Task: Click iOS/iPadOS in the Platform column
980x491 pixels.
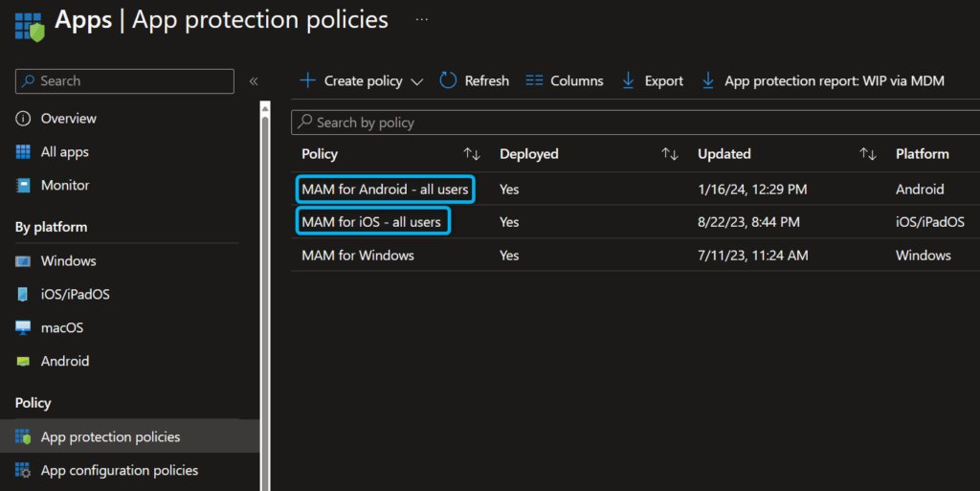Action: coord(929,222)
